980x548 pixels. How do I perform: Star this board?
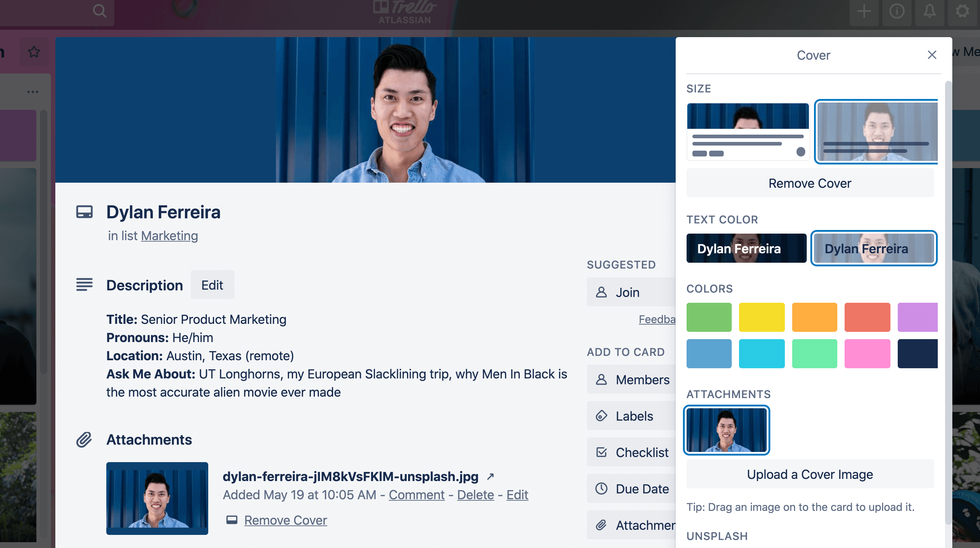[x=33, y=52]
